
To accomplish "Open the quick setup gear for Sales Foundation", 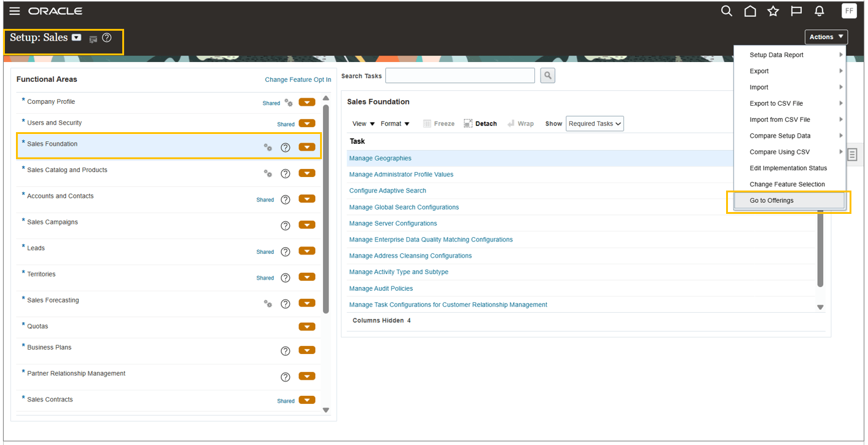I will pyautogui.click(x=267, y=148).
